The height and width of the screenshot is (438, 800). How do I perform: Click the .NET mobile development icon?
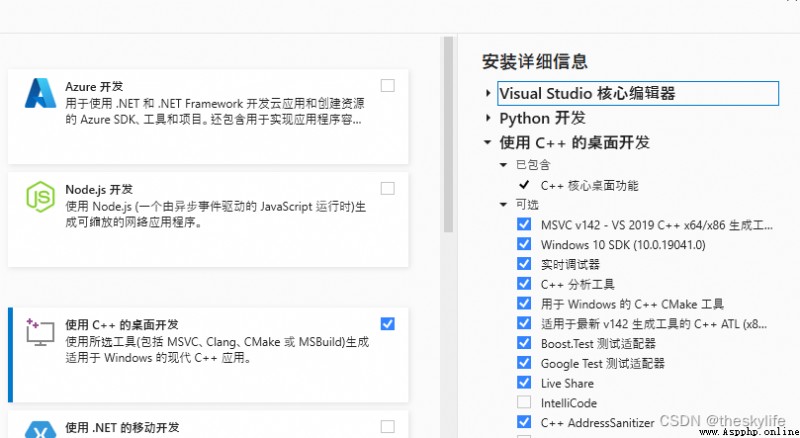(x=40, y=430)
